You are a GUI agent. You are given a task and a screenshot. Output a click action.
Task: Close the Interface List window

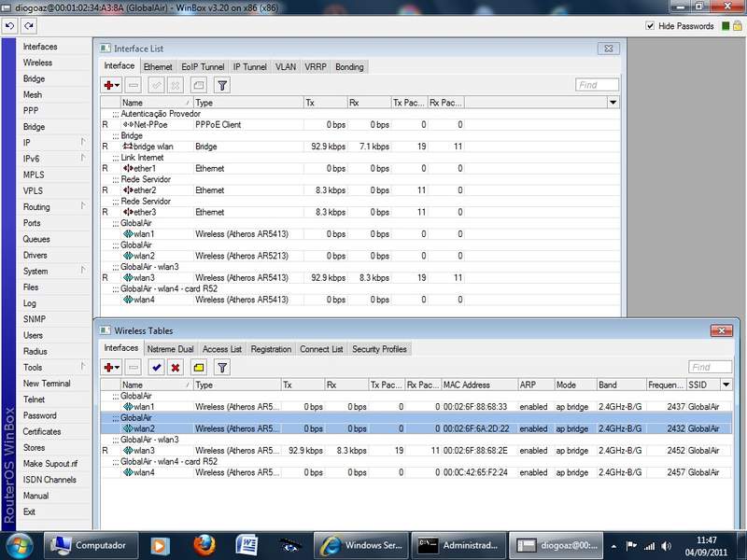tap(609, 49)
